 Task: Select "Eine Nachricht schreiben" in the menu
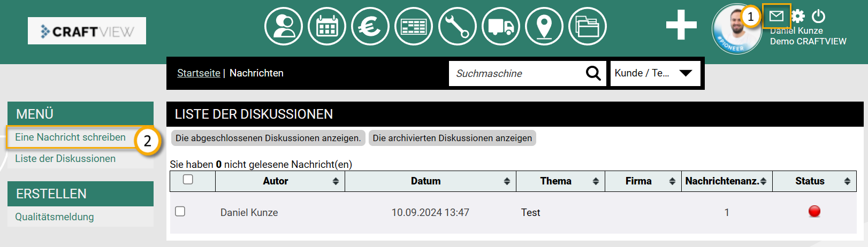tap(70, 137)
